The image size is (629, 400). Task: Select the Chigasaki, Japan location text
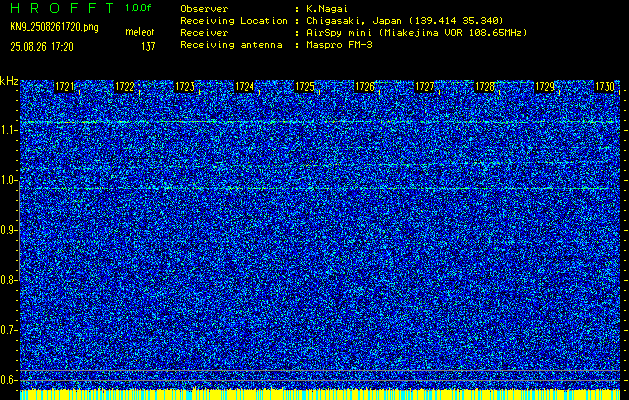(x=405, y=21)
